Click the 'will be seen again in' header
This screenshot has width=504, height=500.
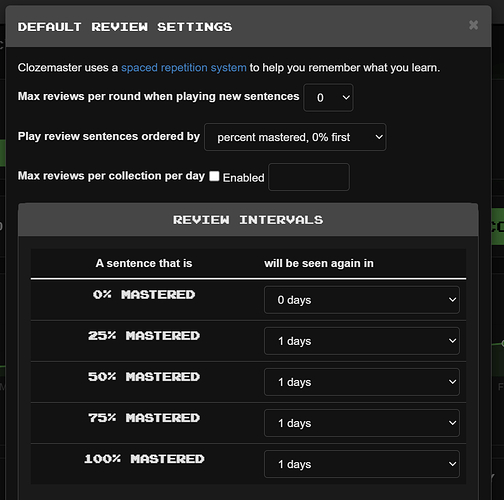[319, 263]
